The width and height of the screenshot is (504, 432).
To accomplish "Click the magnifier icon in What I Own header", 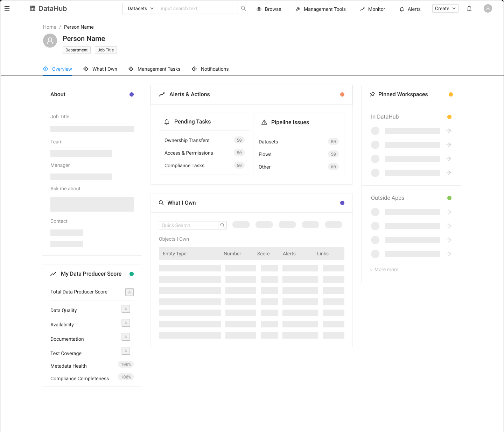I will pos(161,203).
